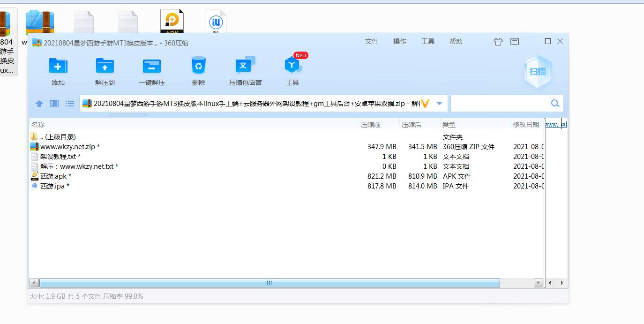
Task: Open the 帮助 menu
Action: point(456,41)
